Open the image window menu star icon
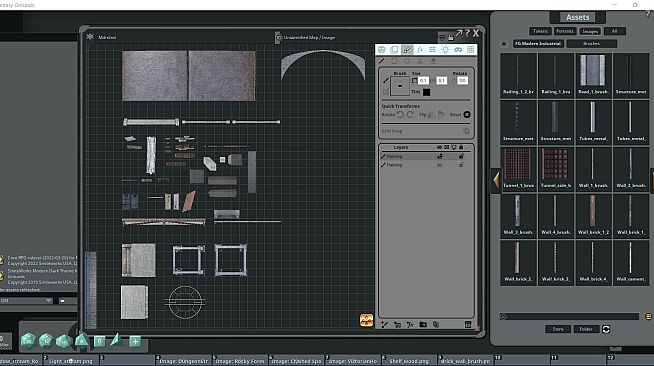This screenshot has height=366, width=654. pyautogui.click(x=90, y=37)
